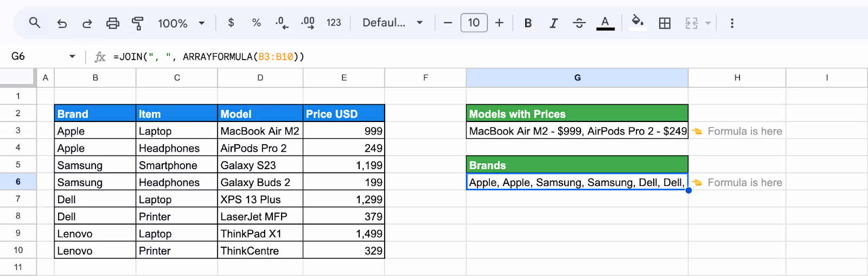Increase font size with plus button
Viewport: 868px width, 276px height.
499,23
